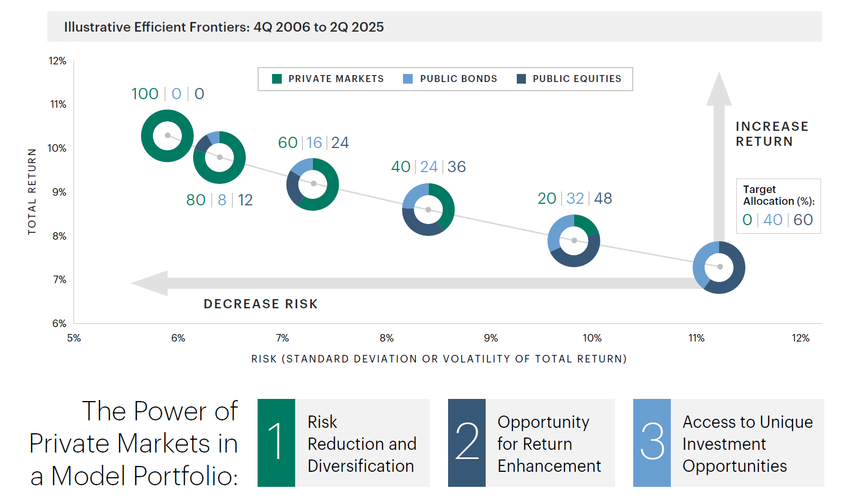864x504 pixels.
Task: Click the Target Allocation (%) box
Action: point(778,206)
